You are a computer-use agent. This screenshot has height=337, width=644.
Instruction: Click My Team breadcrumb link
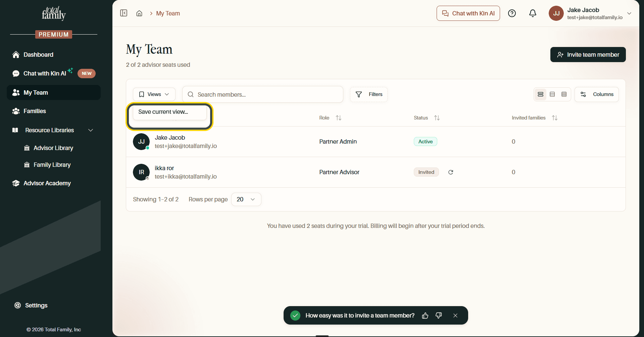168,13
